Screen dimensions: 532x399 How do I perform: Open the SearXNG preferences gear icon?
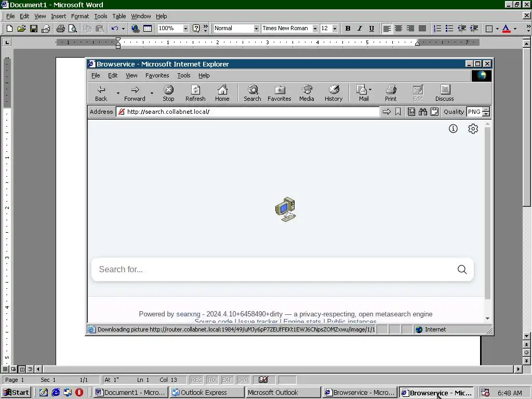tap(473, 129)
